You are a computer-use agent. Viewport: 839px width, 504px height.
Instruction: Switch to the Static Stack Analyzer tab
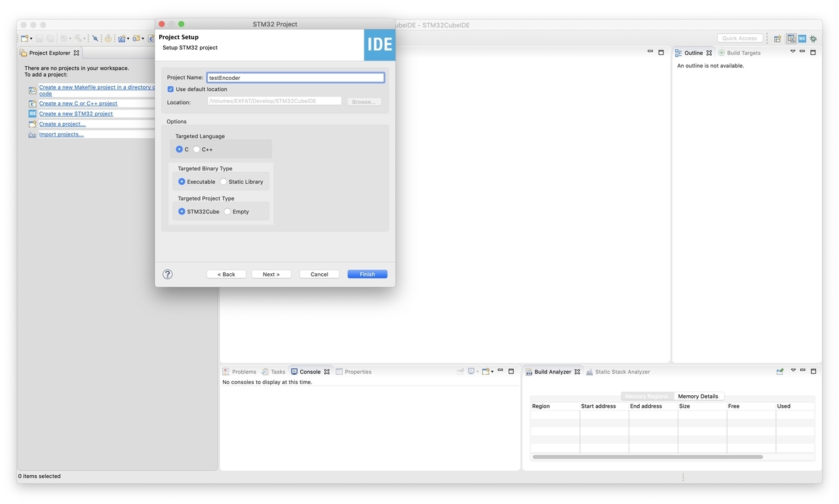click(618, 372)
